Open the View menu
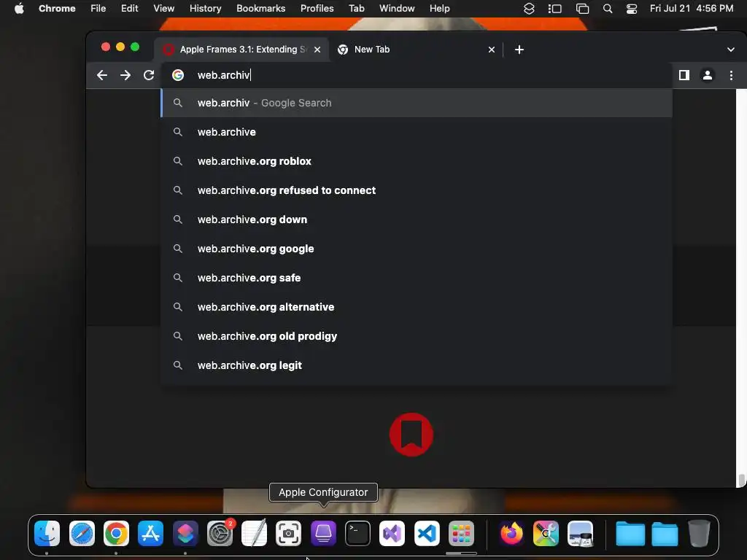The width and height of the screenshot is (747, 560). (x=164, y=9)
